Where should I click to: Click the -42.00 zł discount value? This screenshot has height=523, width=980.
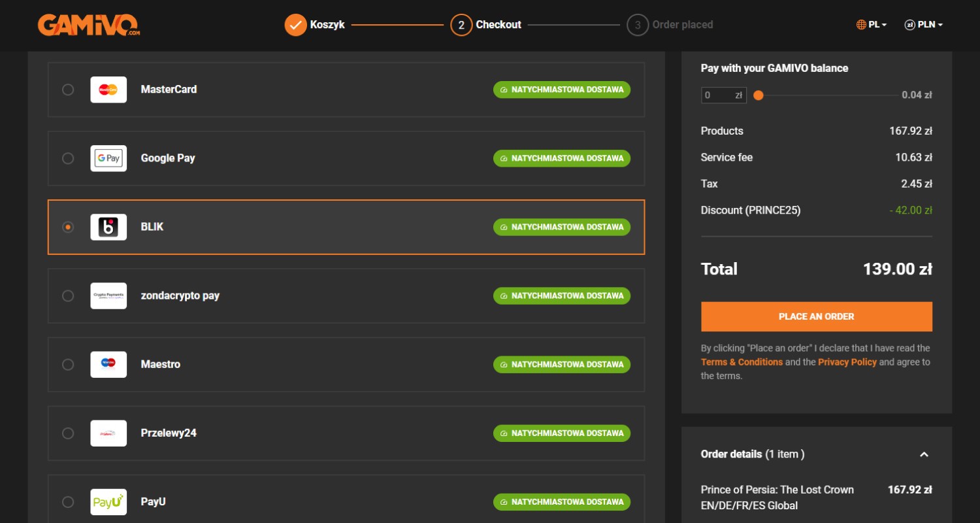point(911,211)
